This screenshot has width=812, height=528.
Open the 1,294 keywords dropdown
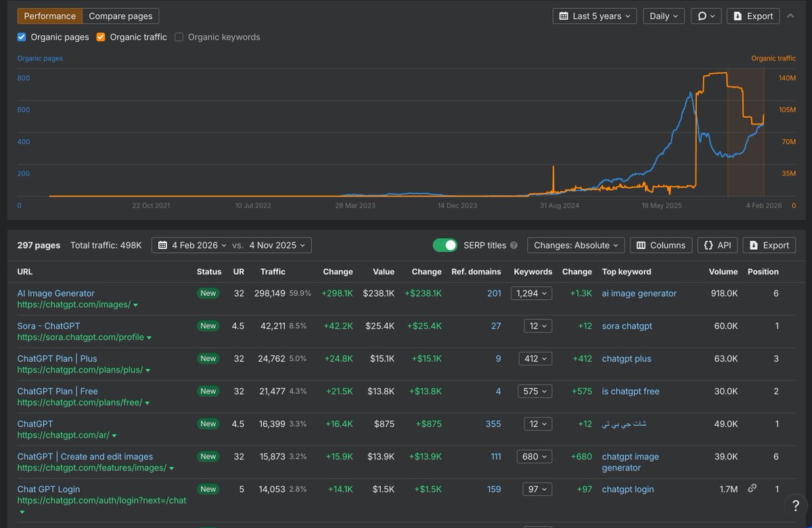pos(531,293)
